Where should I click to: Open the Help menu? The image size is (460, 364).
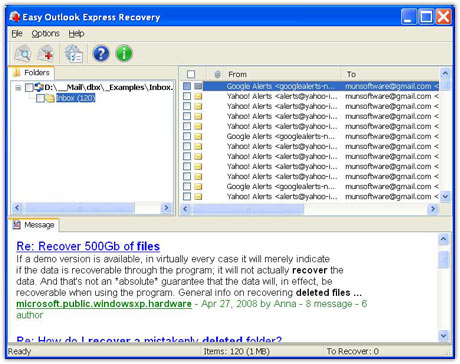pos(76,34)
